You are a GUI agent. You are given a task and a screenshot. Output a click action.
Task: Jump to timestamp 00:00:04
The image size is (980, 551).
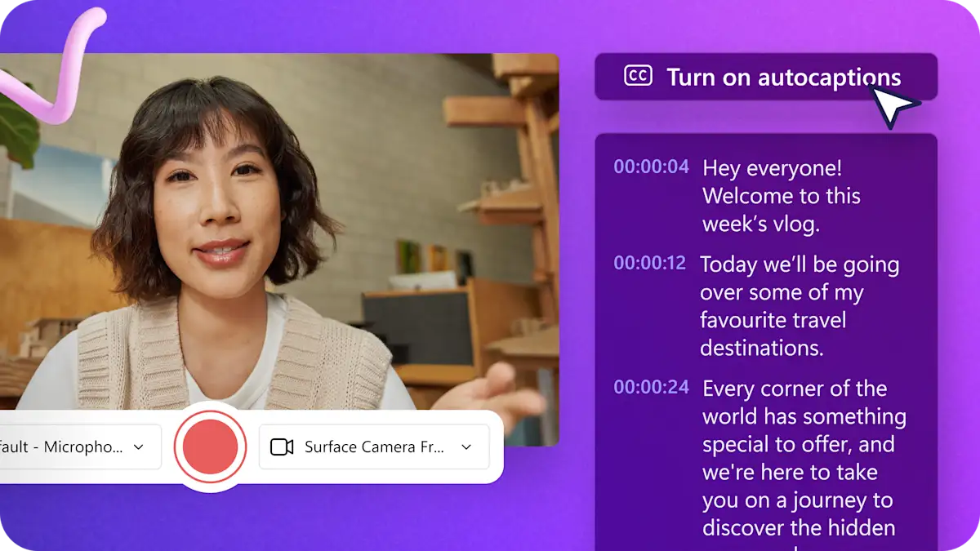coord(651,167)
